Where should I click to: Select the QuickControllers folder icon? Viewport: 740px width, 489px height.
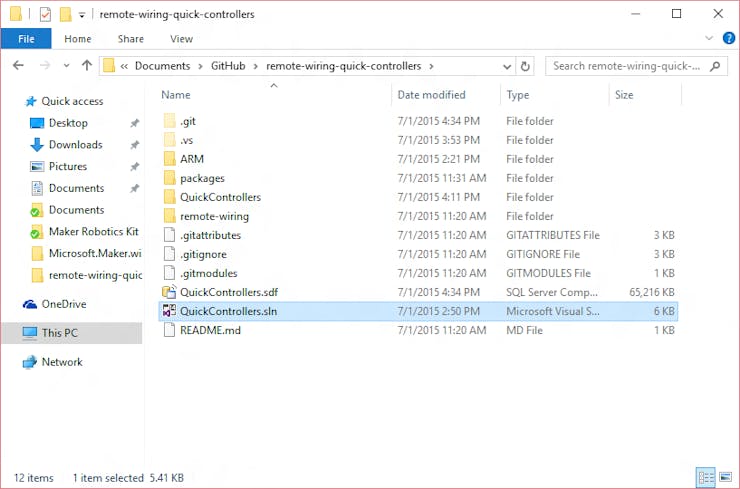tap(169, 197)
